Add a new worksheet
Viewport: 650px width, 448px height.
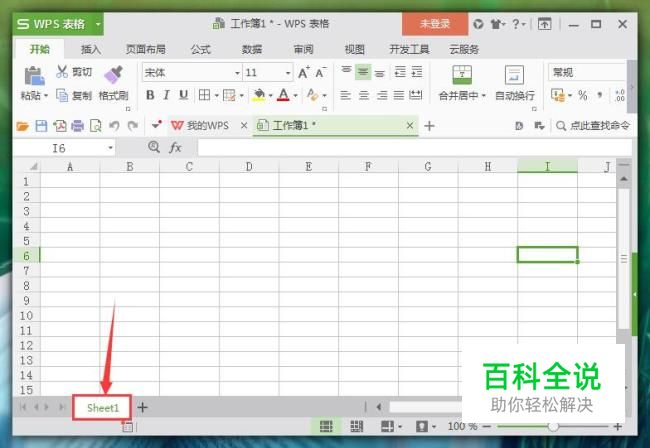[142, 407]
